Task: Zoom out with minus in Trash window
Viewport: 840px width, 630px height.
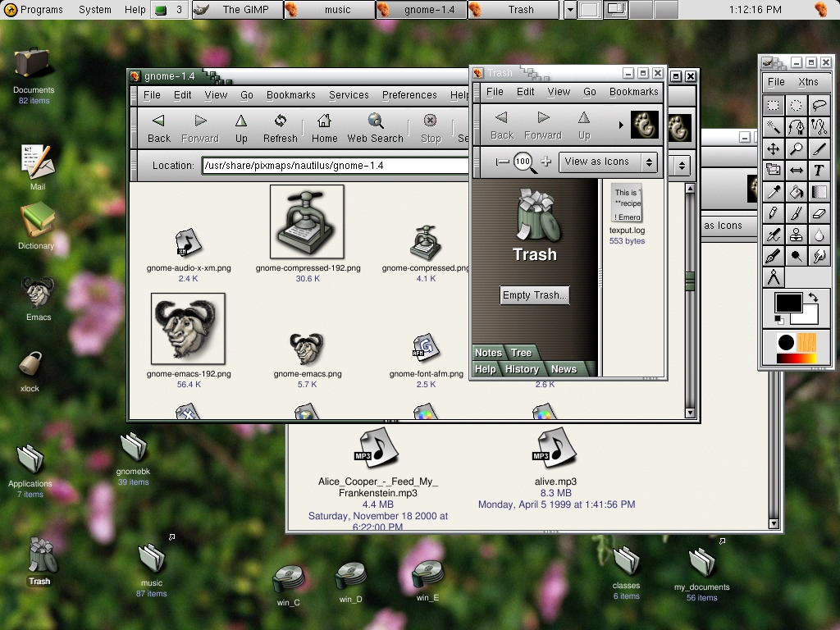Action: click(502, 162)
